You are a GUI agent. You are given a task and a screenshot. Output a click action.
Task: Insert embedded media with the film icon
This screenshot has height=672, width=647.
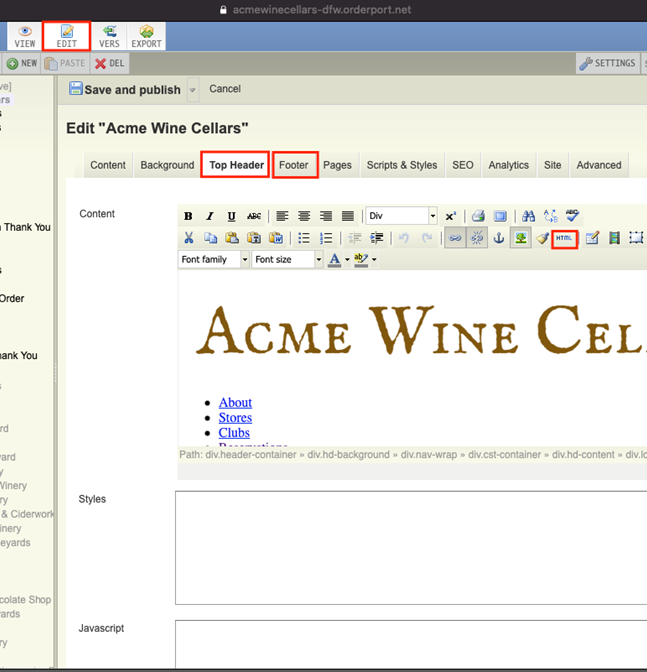point(614,238)
